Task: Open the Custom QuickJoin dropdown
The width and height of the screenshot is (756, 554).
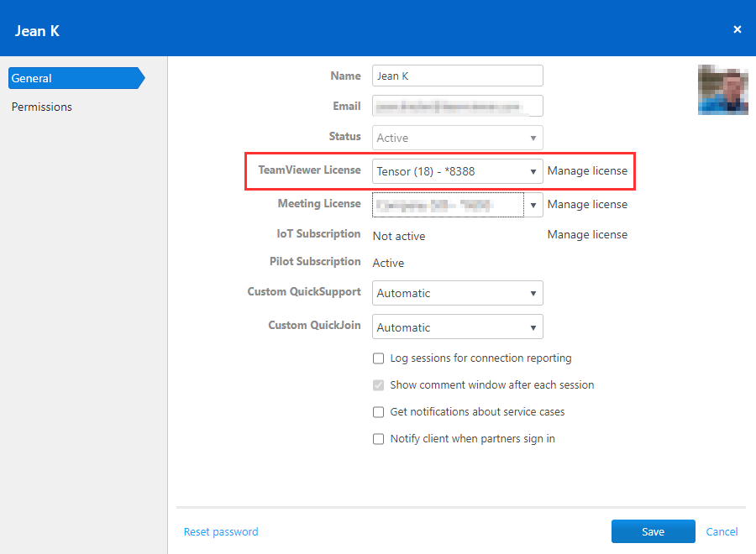Action: (458, 327)
